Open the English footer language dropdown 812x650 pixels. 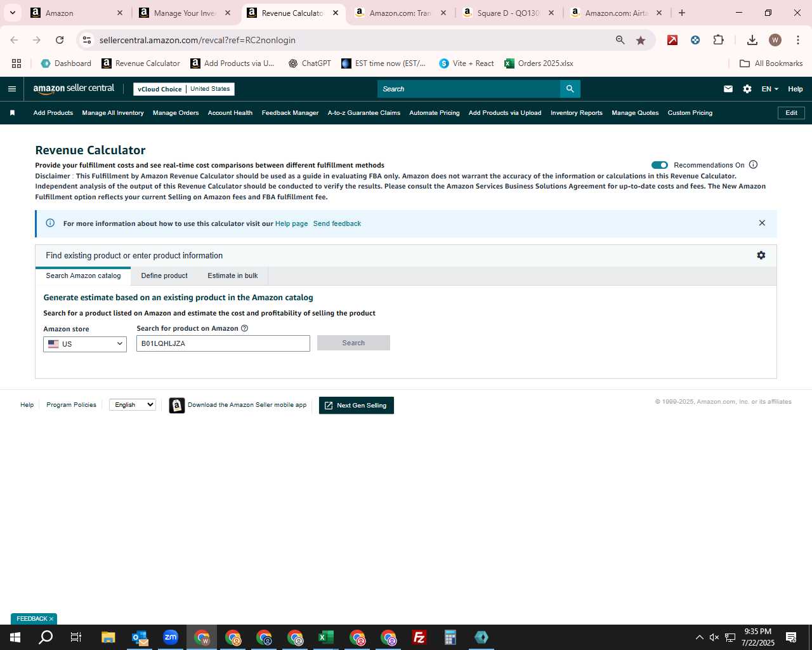click(133, 405)
